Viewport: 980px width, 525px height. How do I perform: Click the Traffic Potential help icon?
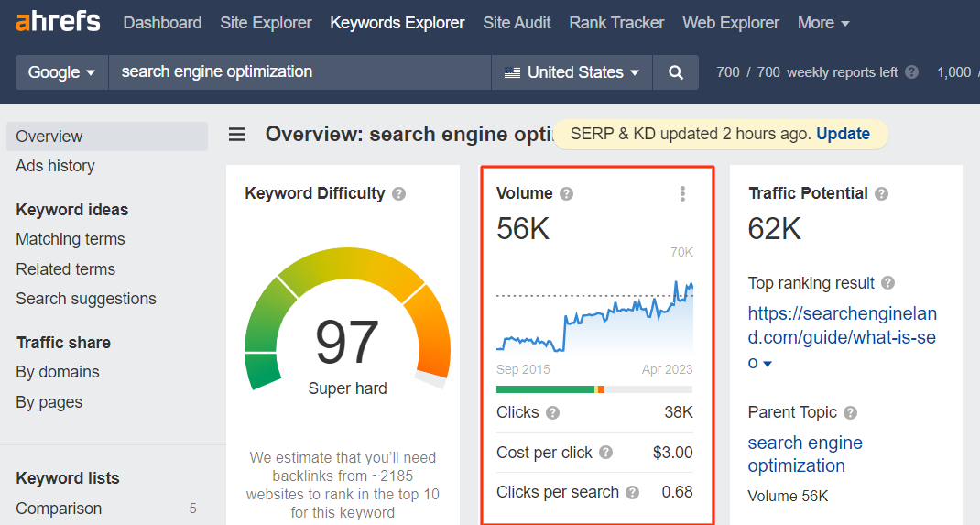881,193
